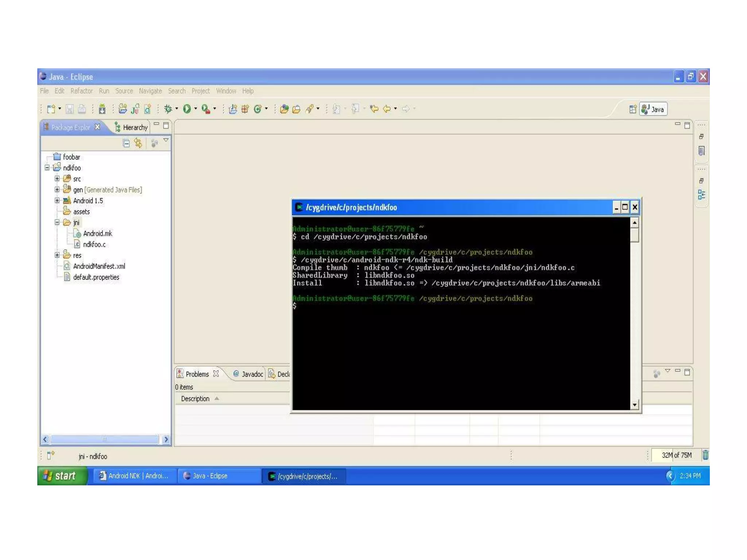This screenshot has width=747, height=560.
Task: Select ndkfoo.c file in tree
Action: coord(94,244)
